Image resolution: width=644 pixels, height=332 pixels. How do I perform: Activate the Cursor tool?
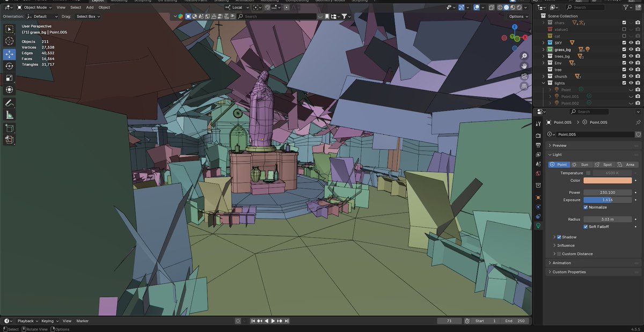pyautogui.click(x=9, y=41)
